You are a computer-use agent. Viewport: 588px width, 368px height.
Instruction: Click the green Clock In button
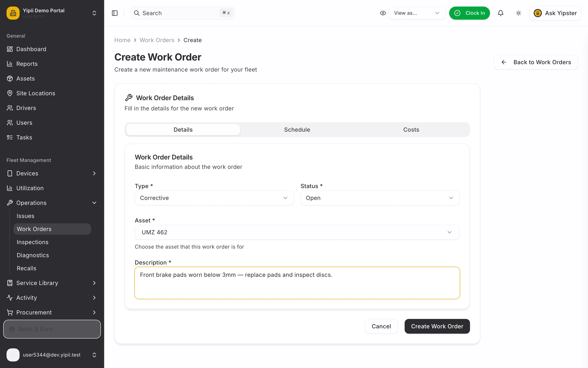469,13
